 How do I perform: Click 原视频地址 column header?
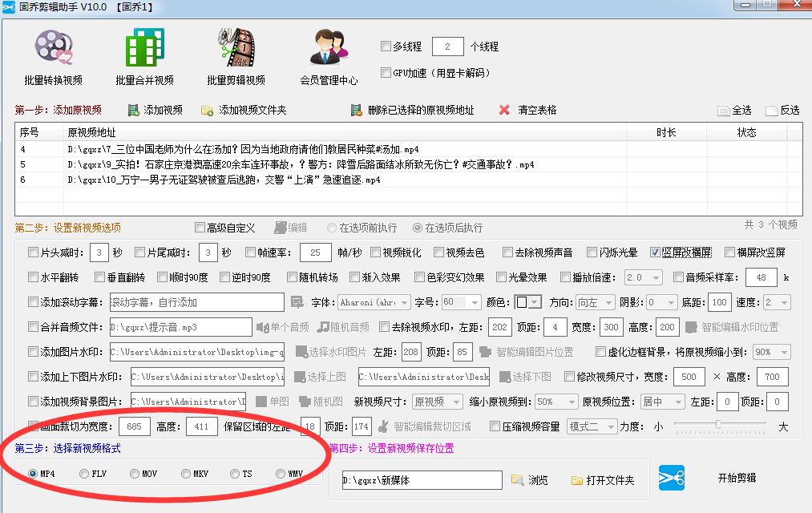tap(345, 132)
